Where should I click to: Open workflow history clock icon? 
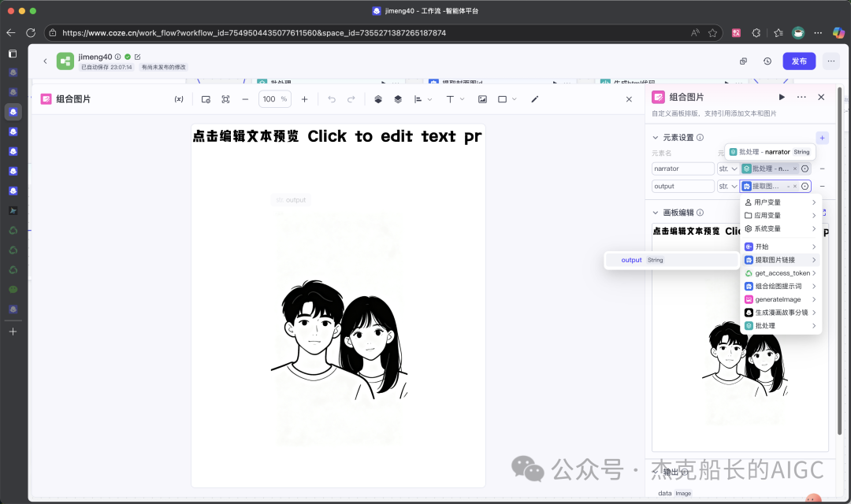point(767,61)
